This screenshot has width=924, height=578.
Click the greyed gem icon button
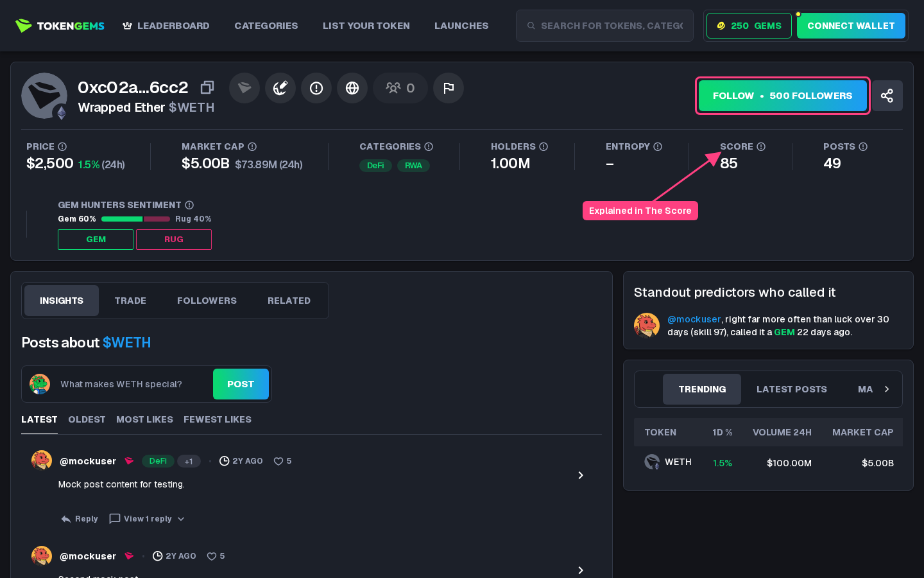tap(244, 88)
